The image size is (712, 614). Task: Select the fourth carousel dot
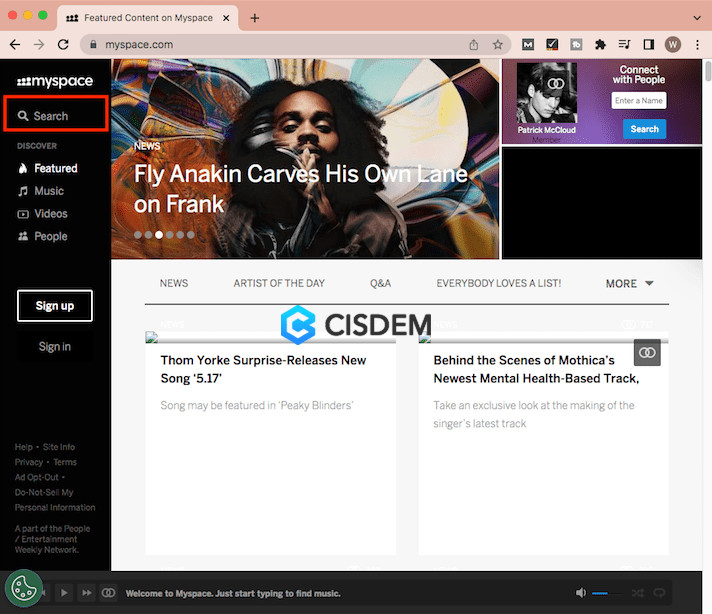pos(169,235)
